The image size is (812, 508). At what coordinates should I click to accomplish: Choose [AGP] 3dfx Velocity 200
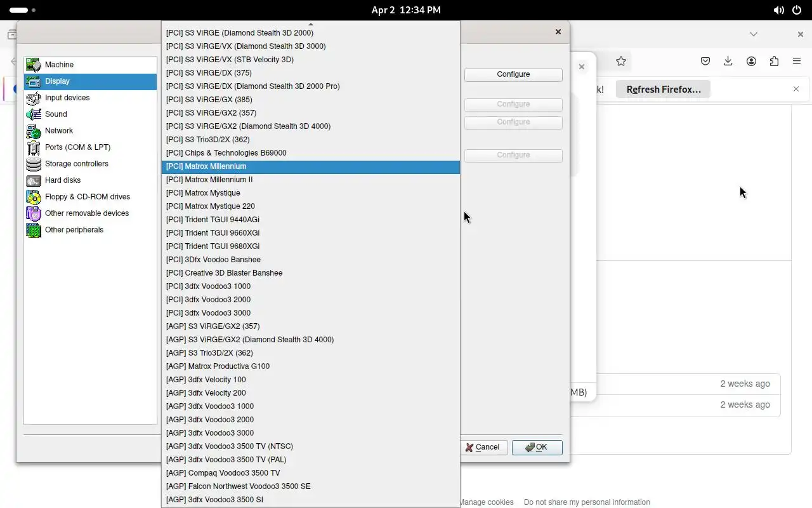[311, 393]
